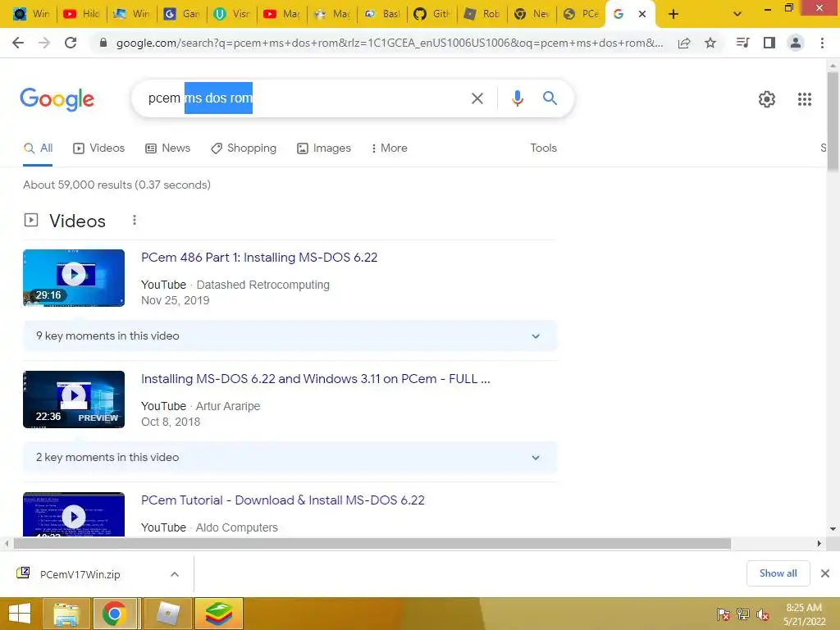This screenshot has height=630, width=840.
Task: Show all downloads
Action: tap(778, 573)
